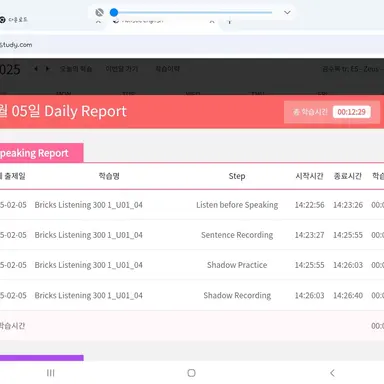The height and width of the screenshot is (384, 384).
Task: Click the Shadow Recording step cell
Action: (x=237, y=295)
